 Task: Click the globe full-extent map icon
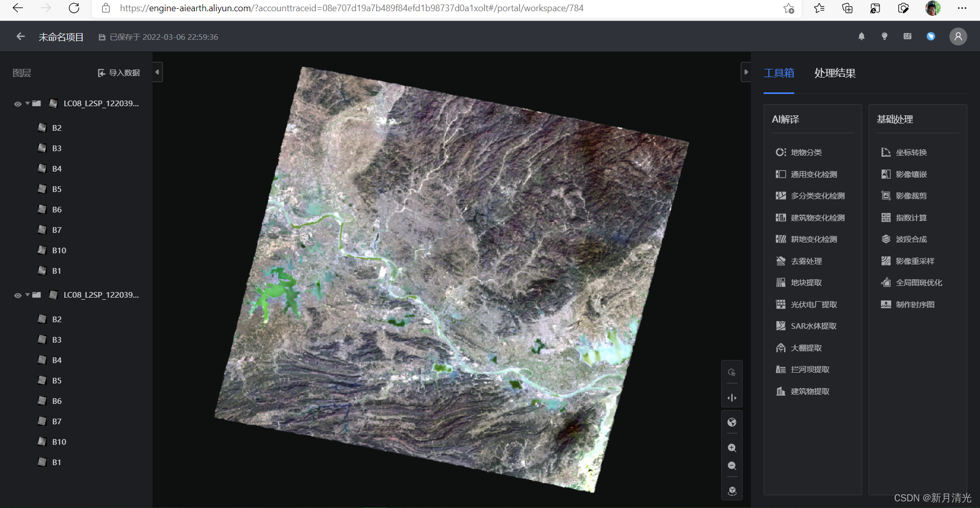tap(732, 422)
